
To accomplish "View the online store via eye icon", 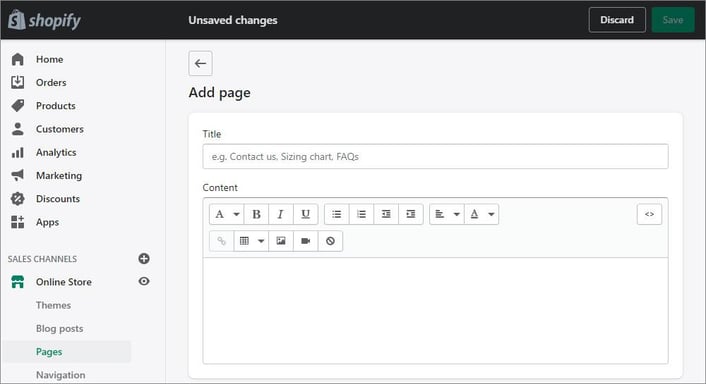I will pos(144,281).
